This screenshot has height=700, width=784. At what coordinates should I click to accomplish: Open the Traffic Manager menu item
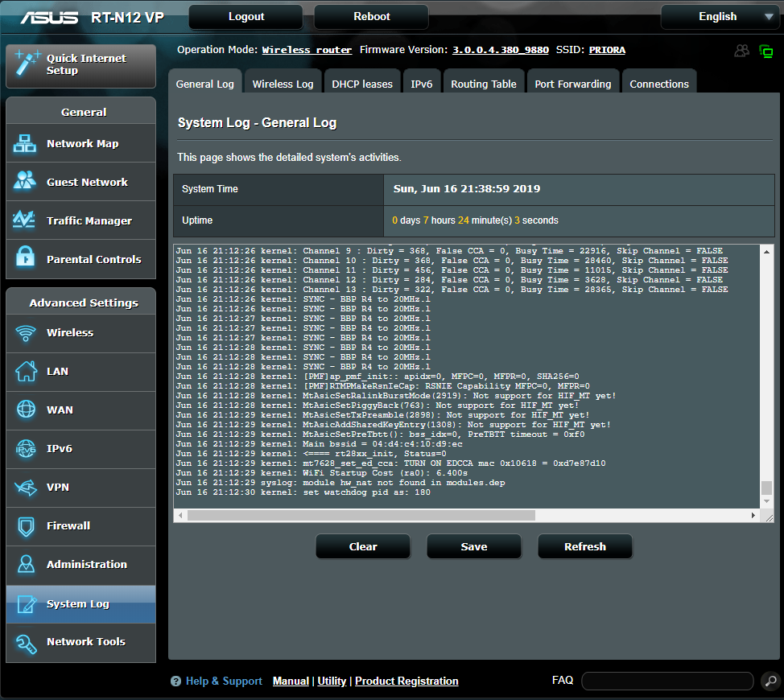(x=81, y=220)
